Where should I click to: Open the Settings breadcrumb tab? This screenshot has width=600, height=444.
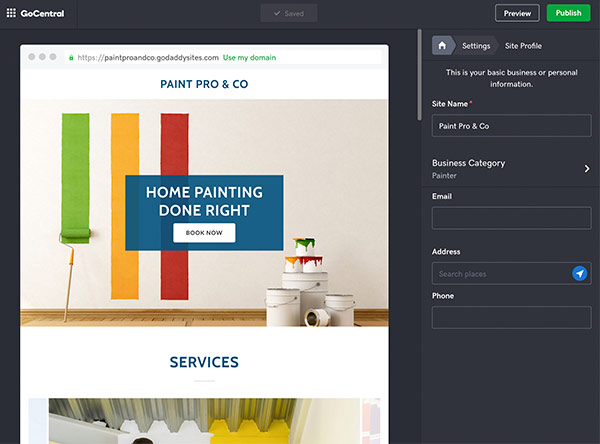[476, 46]
